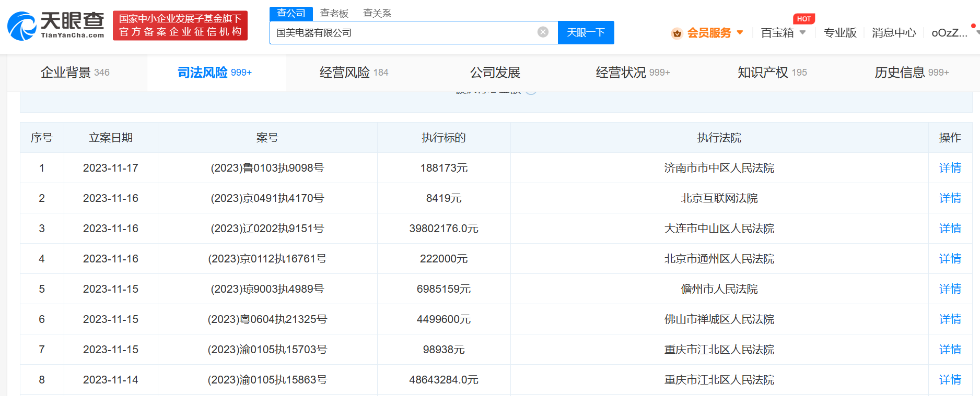Open 详情 for case 渝0105执15863号

[x=950, y=380]
